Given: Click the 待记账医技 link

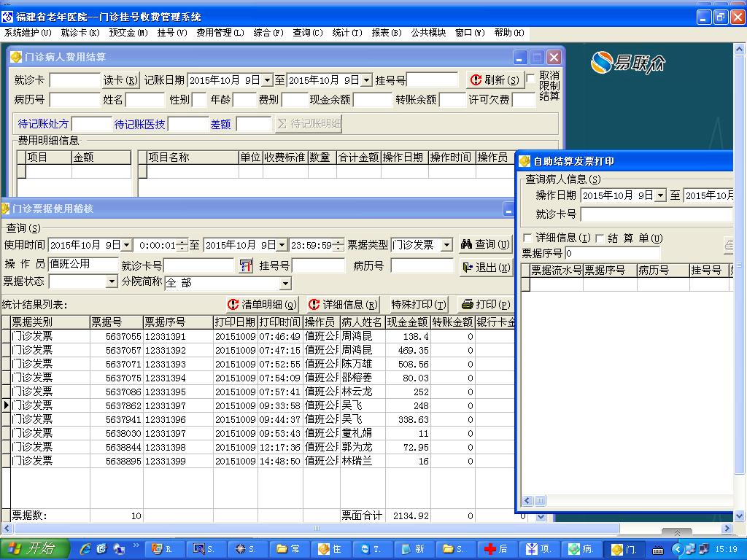Looking at the screenshot, I should pyautogui.click(x=139, y=124).
